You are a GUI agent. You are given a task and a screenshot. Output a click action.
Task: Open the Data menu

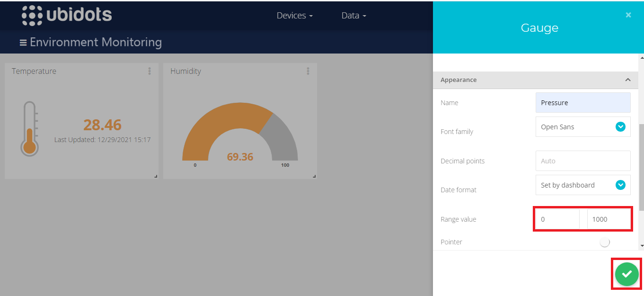click(x=353, y=16)
